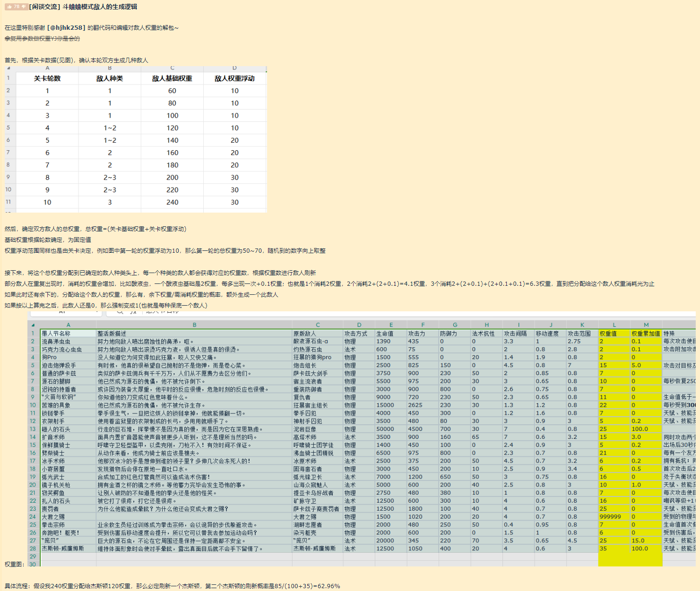The width and height of the screenshot is (700, 591).
Task: Click the health cell 50000
Action: pos(391,429)
